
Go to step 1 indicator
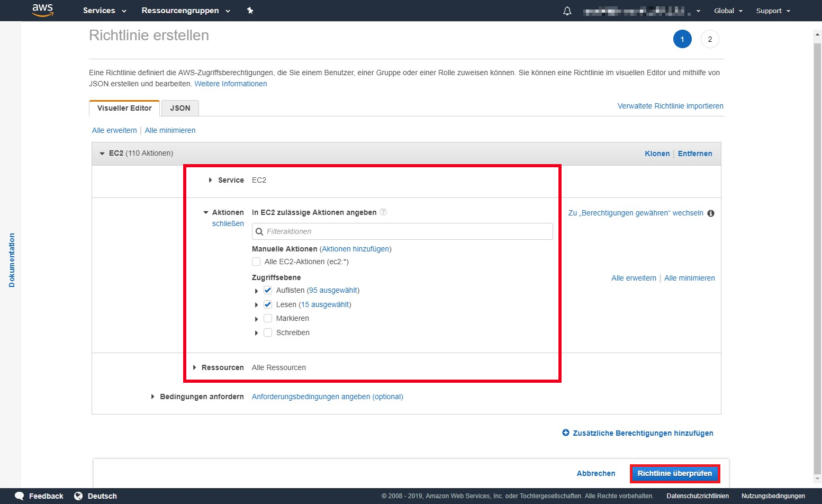tap(682, 39)
